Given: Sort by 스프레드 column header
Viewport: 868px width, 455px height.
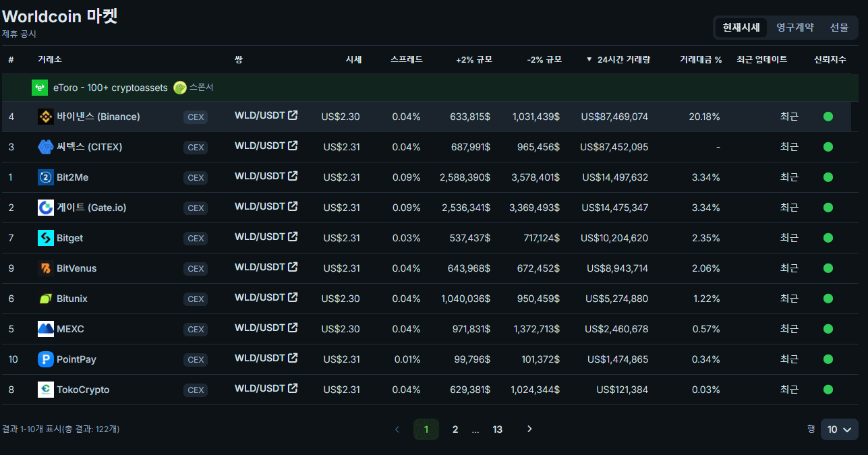Looking at the screenshot, I should tap(407, 59).
